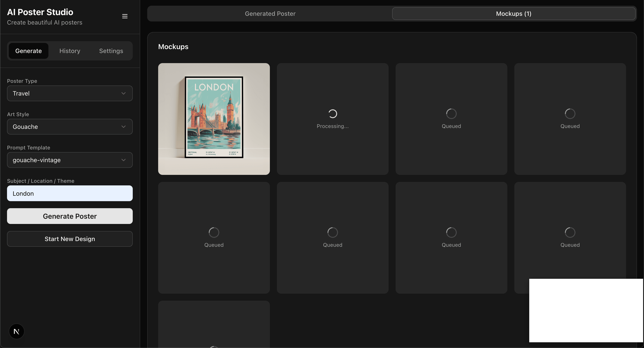Click the Poster Type label
Image resolution: width=644 pixels, height=348 pixels.
[x=22, y=81]
